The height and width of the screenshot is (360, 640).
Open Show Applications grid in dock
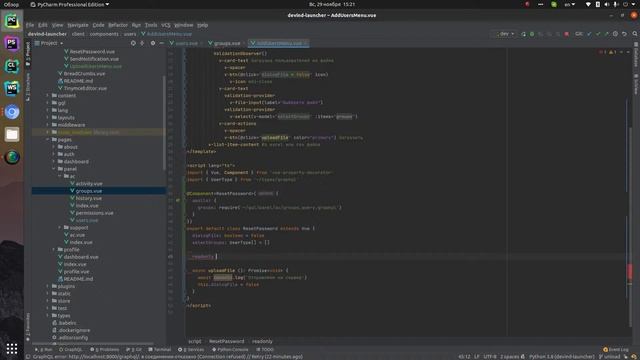12,349
